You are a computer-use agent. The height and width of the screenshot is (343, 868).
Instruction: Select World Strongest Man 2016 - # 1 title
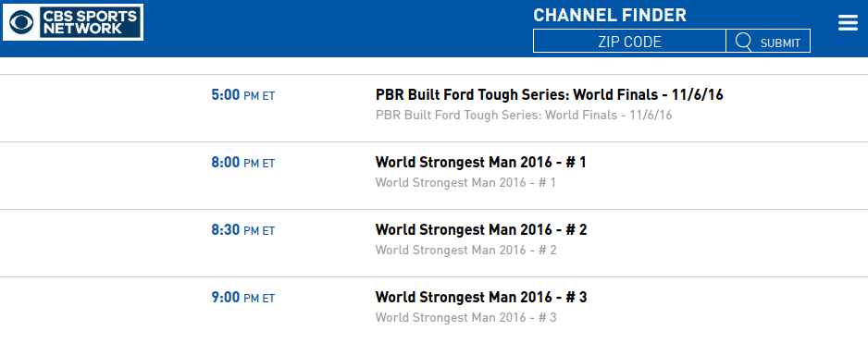click(x=480, y=162)
